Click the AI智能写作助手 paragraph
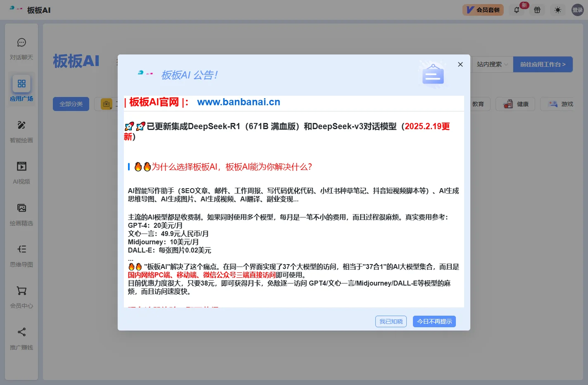This screenshot has width=588, height=385. 294,195
